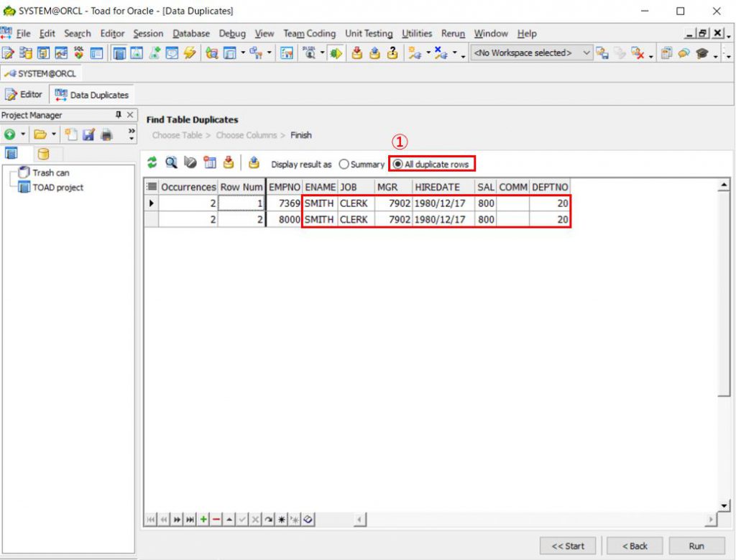
Task: Click Choose Columns wizard step link
Action: tap(246, 135)
